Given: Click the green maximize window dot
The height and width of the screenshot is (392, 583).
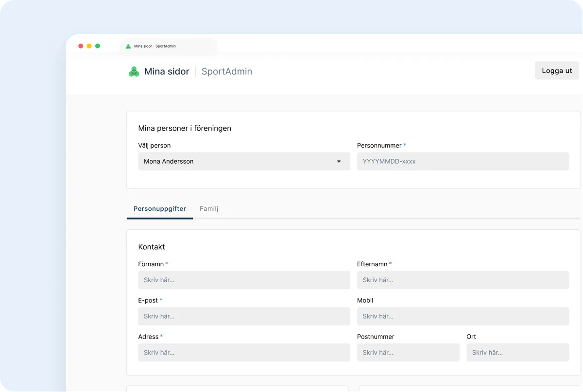Looking at the screenshot, I should pyautogui.click(x=98, y=46).
